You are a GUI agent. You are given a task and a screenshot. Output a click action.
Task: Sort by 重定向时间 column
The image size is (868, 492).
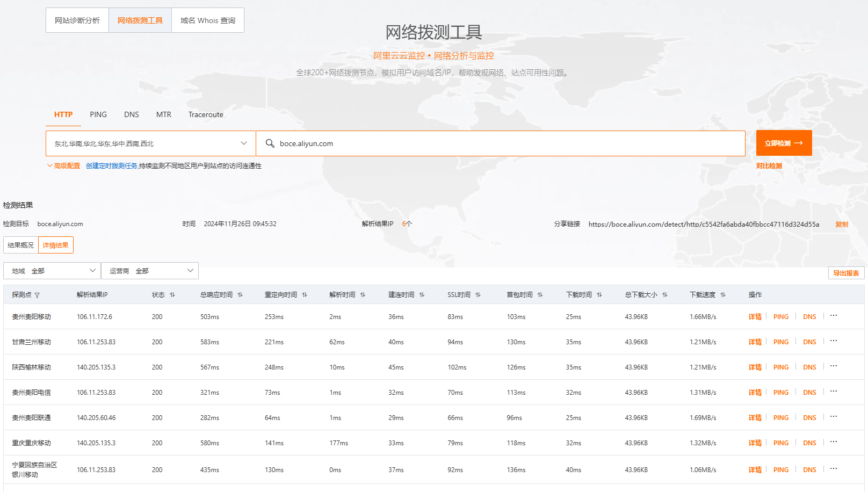[x=305, y=295]
